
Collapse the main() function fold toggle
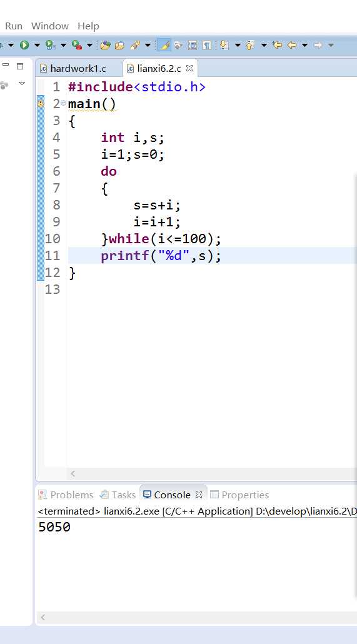63,103
